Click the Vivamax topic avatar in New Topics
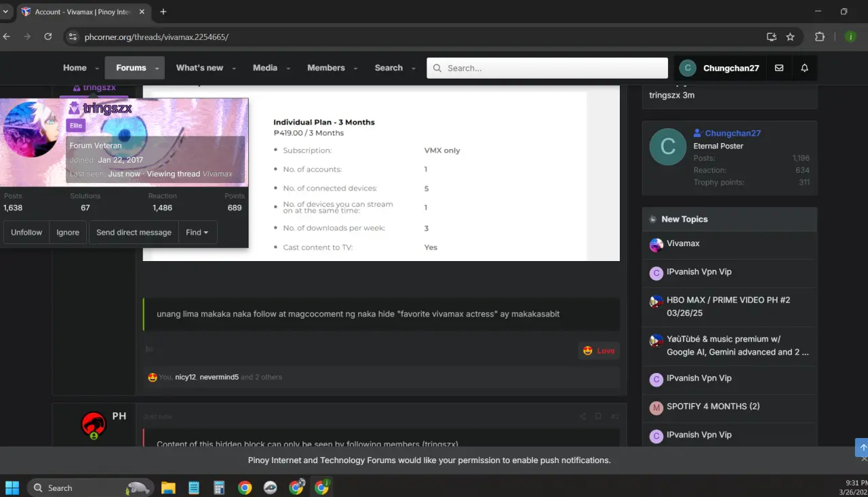868x497 pixels. 656,245
